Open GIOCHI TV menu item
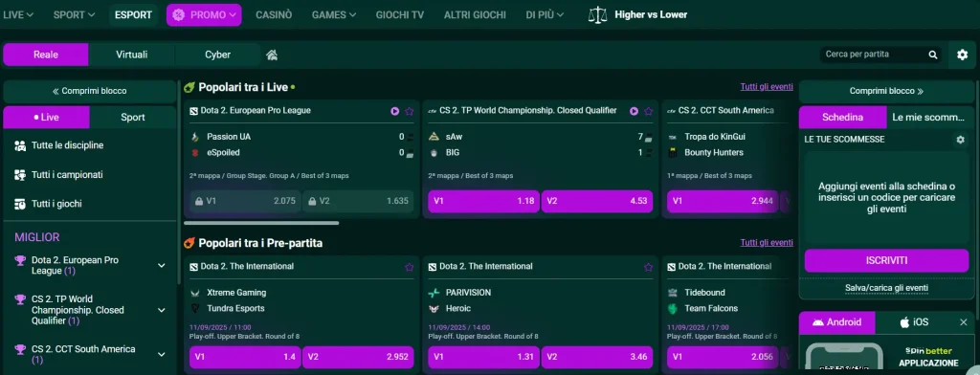Screen dimensions: 980x375 pos(400,15)
